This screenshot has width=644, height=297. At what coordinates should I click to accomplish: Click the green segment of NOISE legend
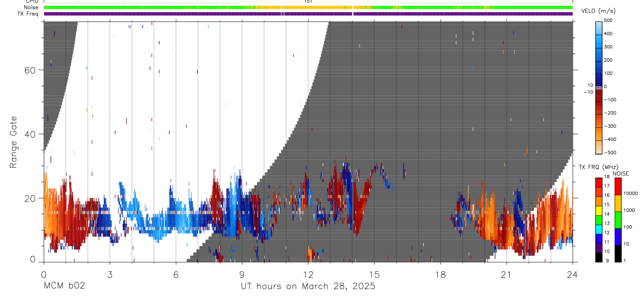618,220
